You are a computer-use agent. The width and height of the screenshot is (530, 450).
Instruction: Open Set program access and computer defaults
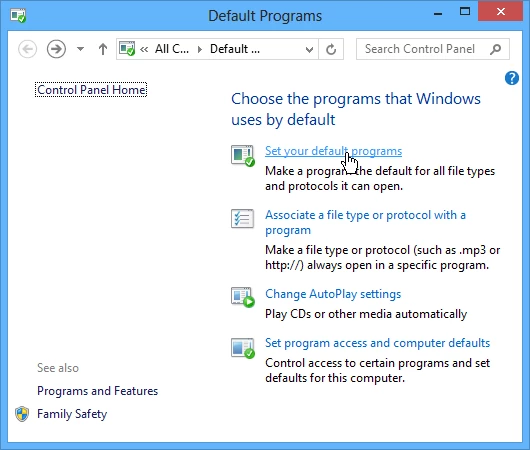(x=378, y=343)
